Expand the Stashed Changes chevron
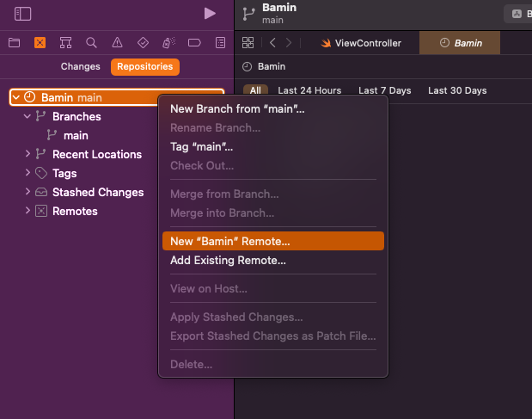The width and height of the screenshot is (532, 419). (x=28, y=192)
